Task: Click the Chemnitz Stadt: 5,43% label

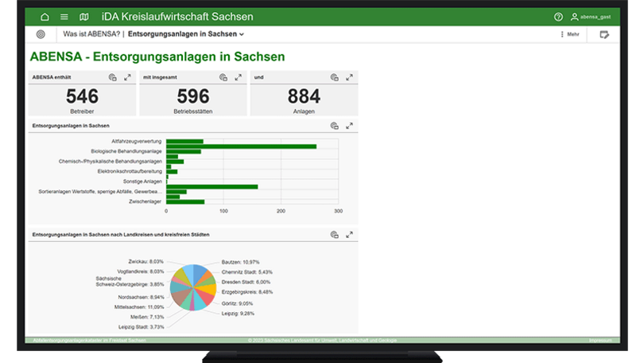Action: click(x=246, y=272)
